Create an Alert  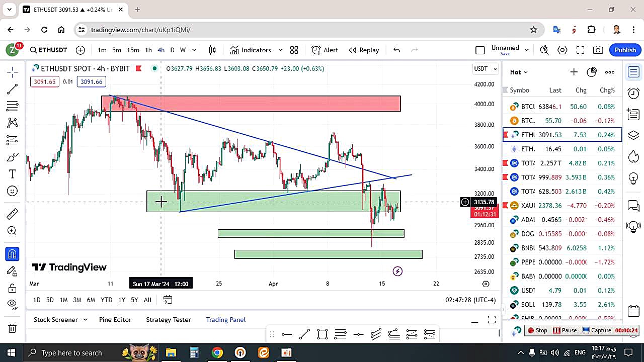tap(325, 50)
